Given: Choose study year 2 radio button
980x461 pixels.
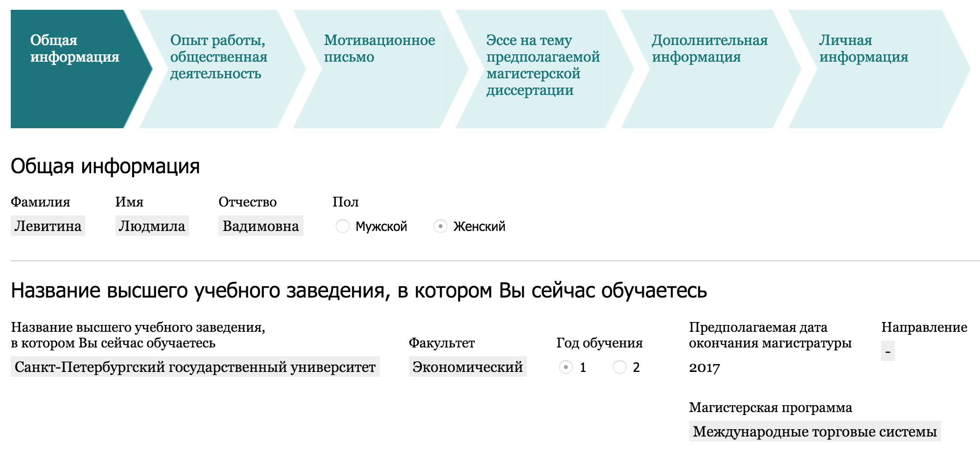Looking at the screenshot, I should coord(620,367).
